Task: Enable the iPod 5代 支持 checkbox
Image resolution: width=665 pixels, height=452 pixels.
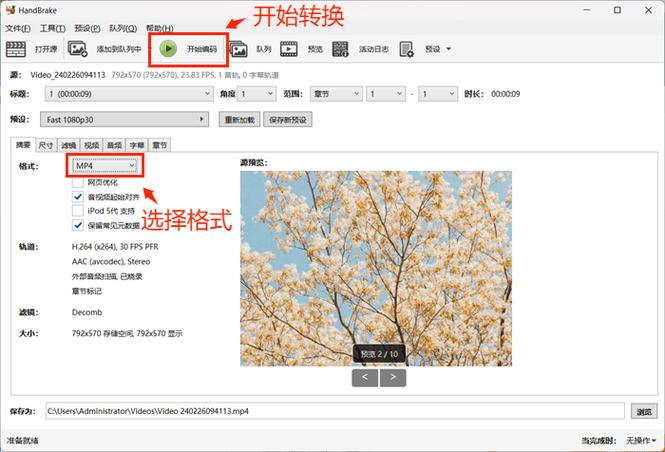Action: (x=78, y=211)
